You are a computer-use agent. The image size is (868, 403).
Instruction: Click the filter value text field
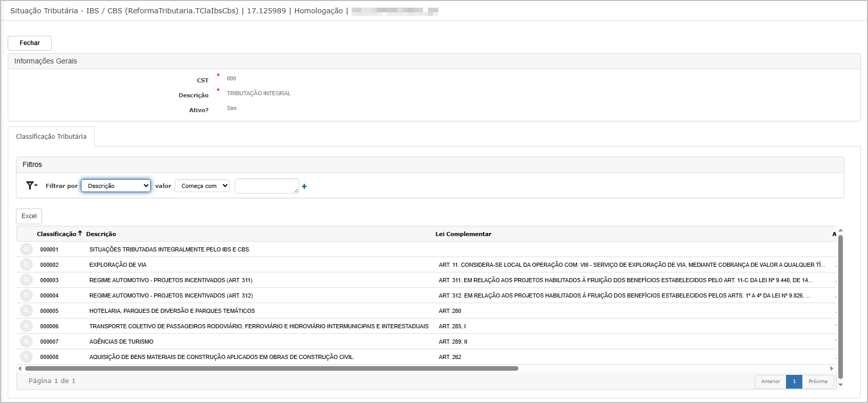click(266, 186)
